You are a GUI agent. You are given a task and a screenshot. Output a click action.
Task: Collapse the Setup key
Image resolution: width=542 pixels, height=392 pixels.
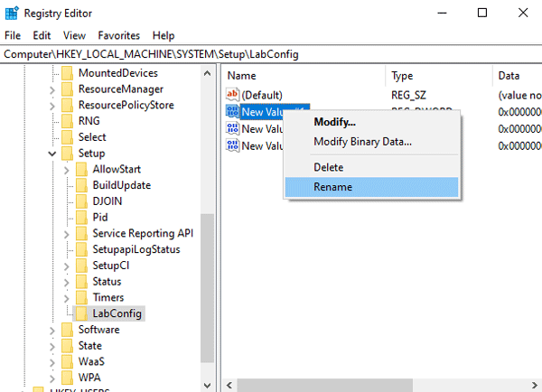tap(51, 154)
